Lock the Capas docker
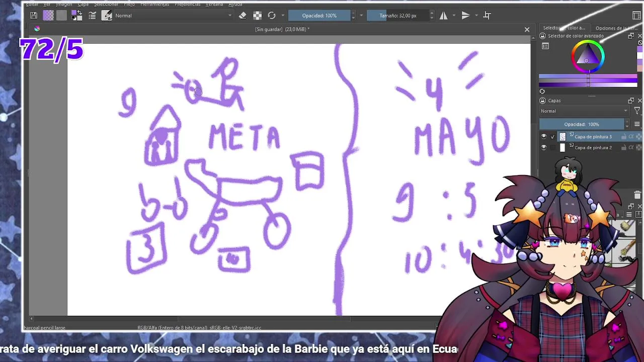 click(x=542, y=101)
